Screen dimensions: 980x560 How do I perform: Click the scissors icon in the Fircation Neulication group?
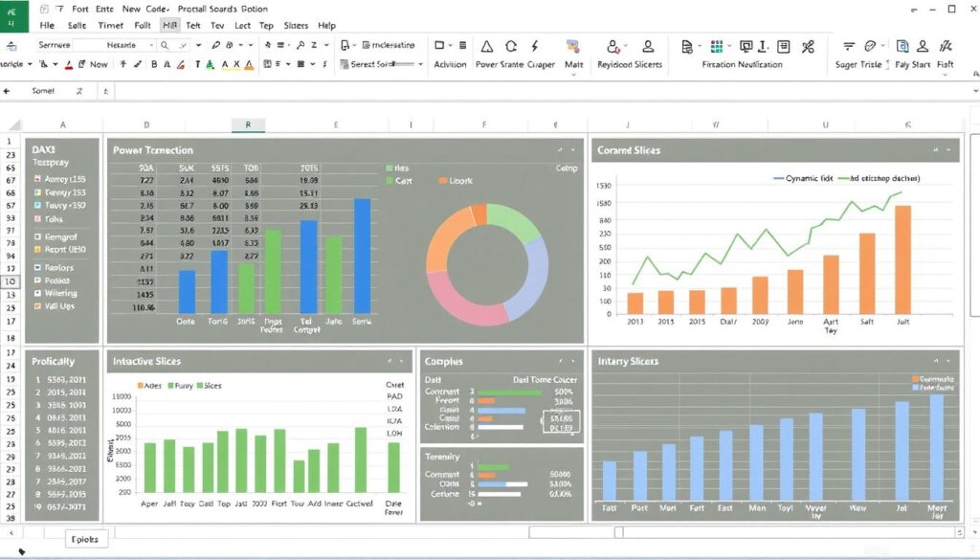tap(809, 48)
